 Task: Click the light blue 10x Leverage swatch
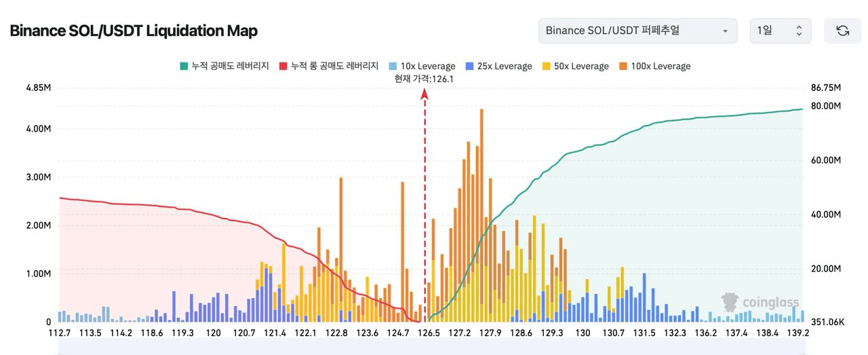point(393,67)
